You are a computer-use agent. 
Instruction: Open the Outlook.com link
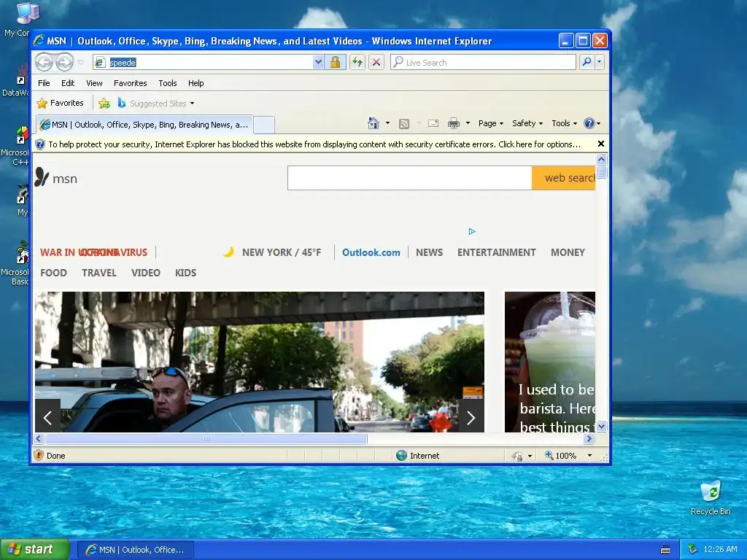[371, 252]
